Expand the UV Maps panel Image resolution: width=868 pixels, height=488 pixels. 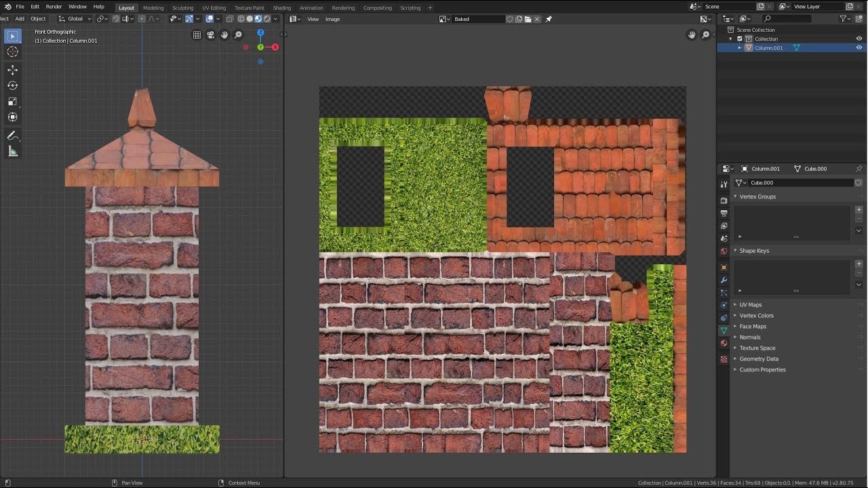[x=751, y=305]
